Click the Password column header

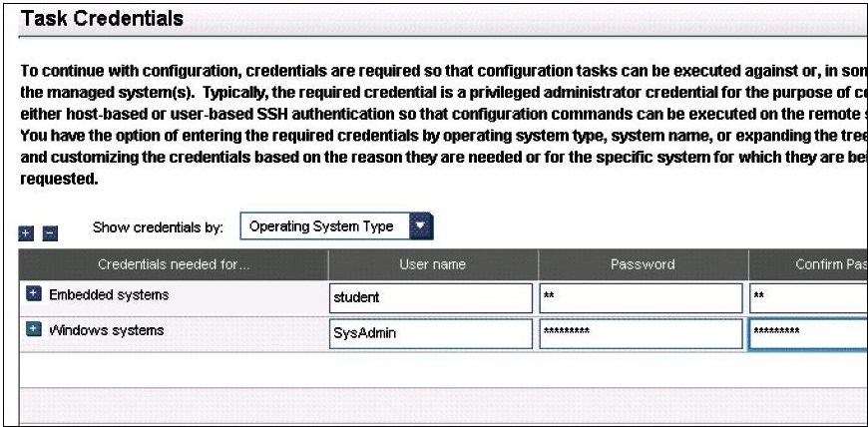tap(643, 264)
